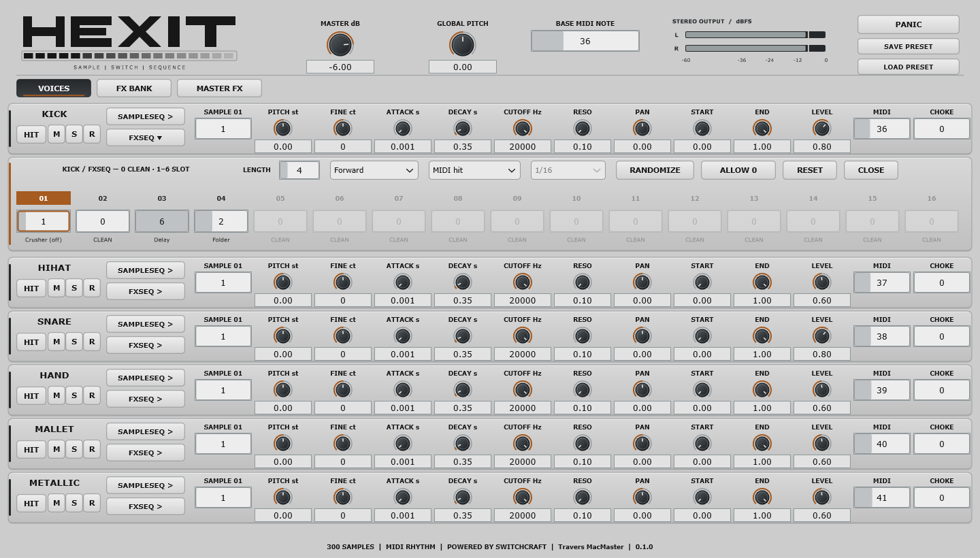Open the MASTER FX tab
Screen dimensions: 980x558
coord(219,88)
